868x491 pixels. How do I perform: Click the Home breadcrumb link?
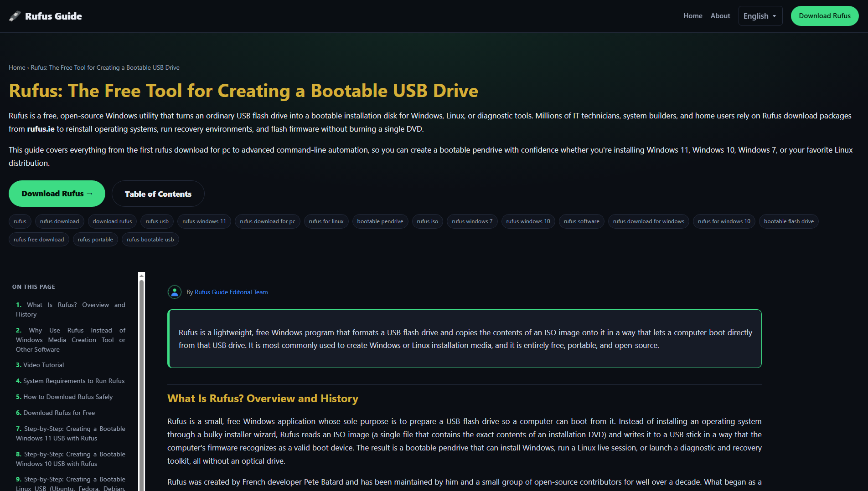point(17,67)
